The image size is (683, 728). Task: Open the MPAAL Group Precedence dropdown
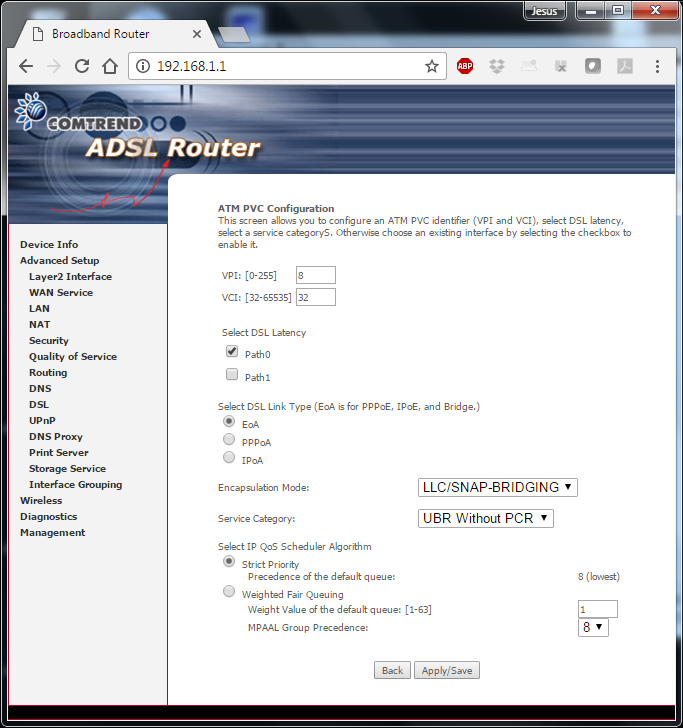593,627
